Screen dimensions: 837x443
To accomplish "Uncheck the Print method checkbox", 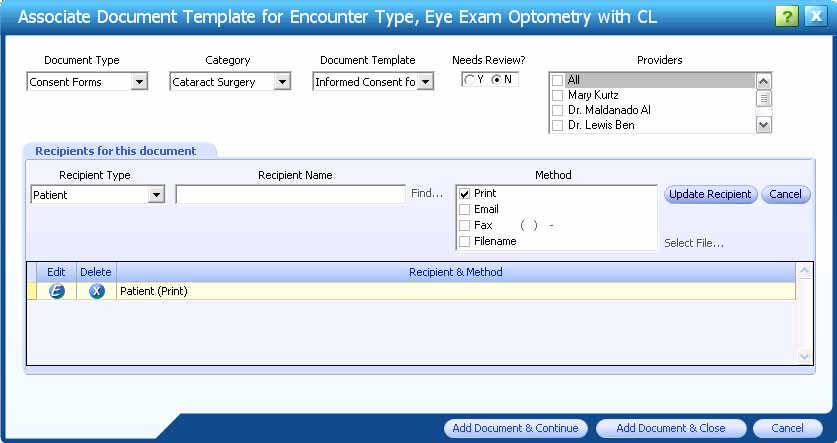I will pyautogui.click(x=464, y=194).
